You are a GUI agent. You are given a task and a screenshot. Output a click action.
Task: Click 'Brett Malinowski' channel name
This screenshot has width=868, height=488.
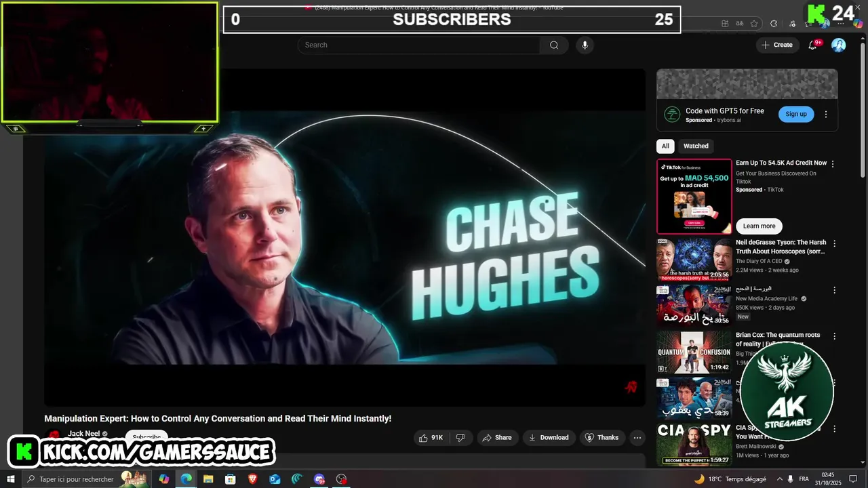757,447
